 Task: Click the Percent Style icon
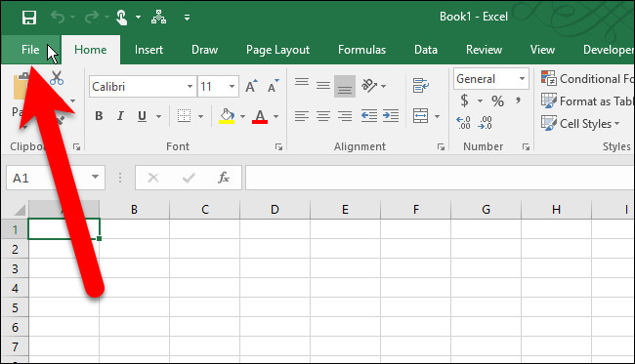497,101
